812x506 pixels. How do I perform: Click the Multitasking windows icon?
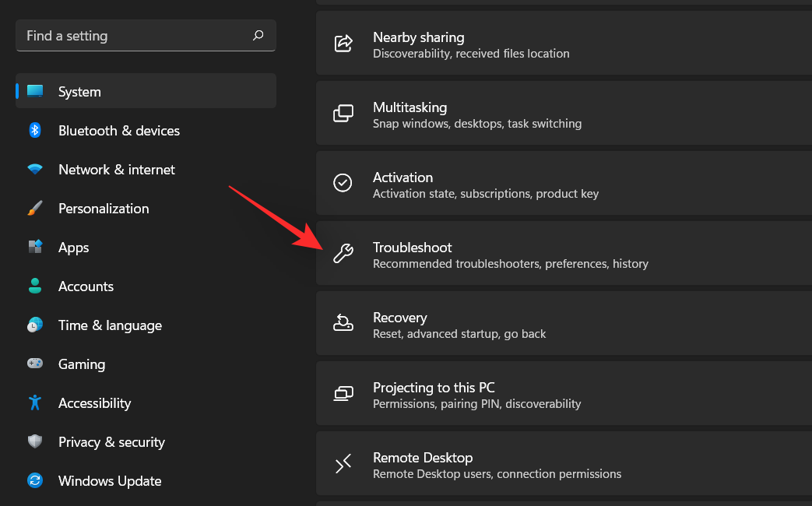343,113
